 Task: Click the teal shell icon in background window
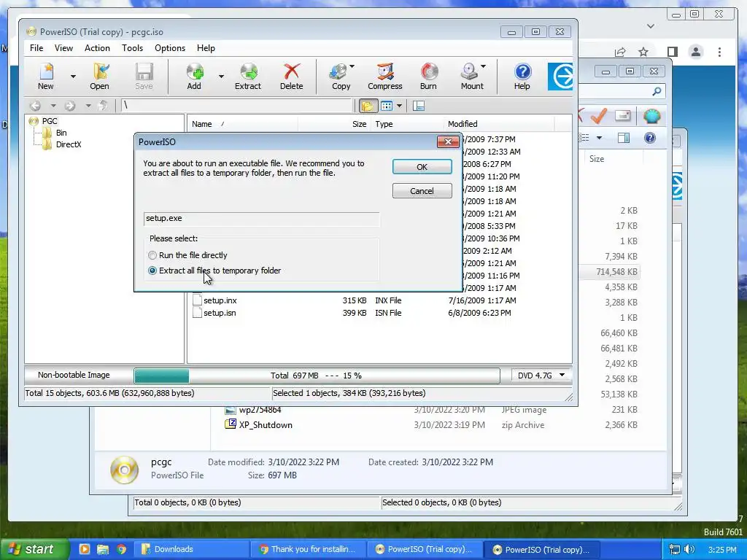[651, 116]
